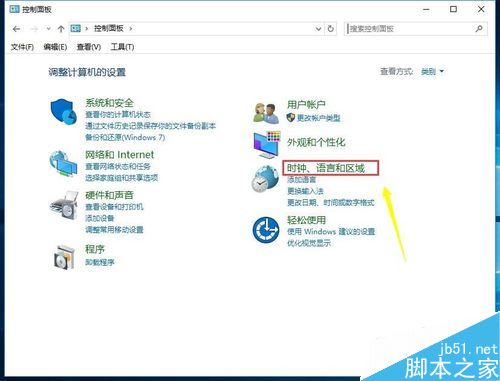Click the Forward navigation arrow
The height and width of the screenshot is (381, 500).
pyautogui.click(x=34, y=29)
